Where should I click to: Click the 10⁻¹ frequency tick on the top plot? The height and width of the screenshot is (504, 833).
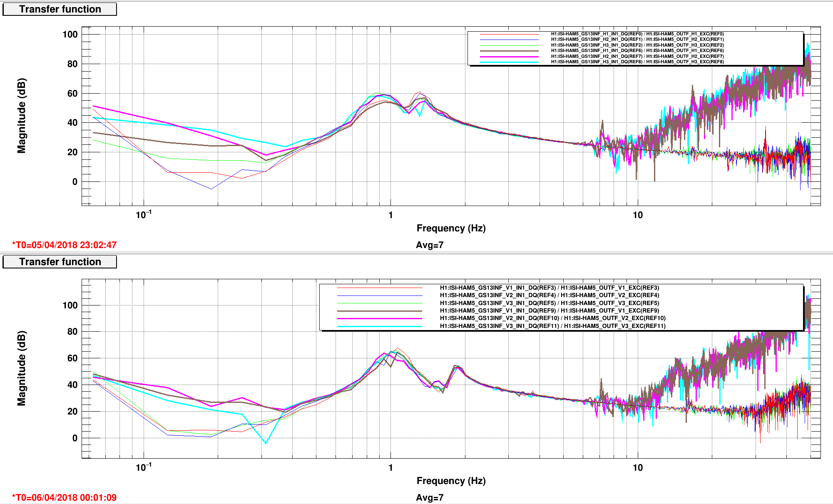coord(144,215)
